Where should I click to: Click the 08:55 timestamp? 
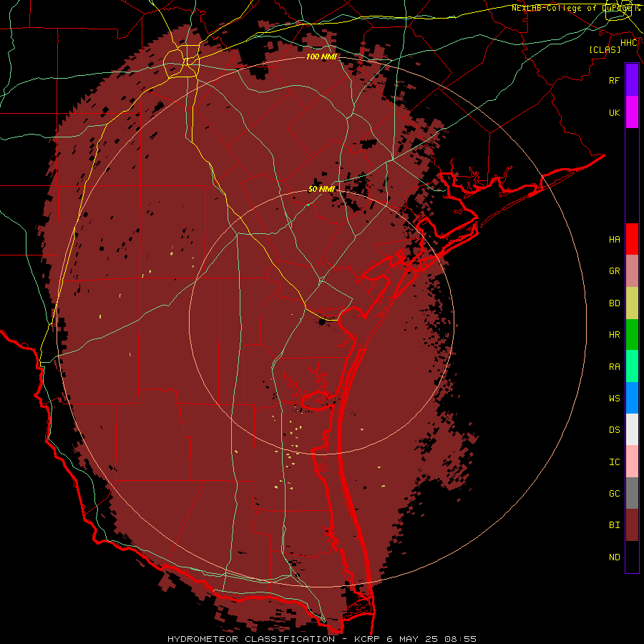[459, 639]
